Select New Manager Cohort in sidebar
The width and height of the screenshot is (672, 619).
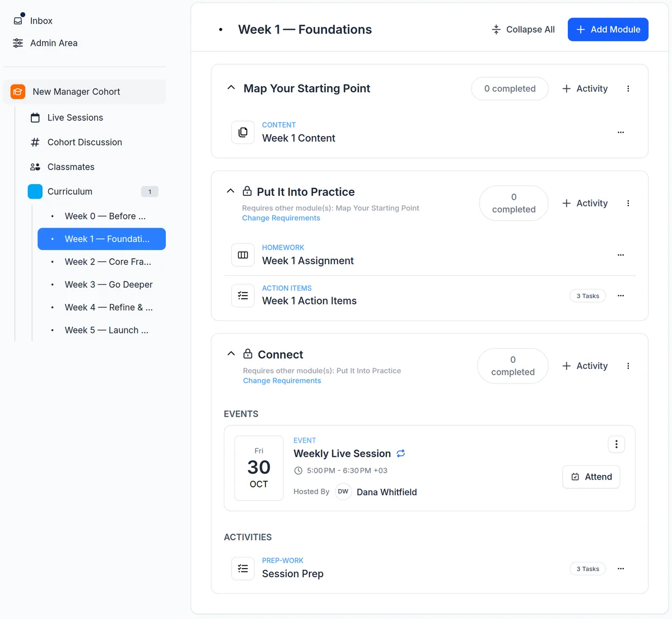85,92
